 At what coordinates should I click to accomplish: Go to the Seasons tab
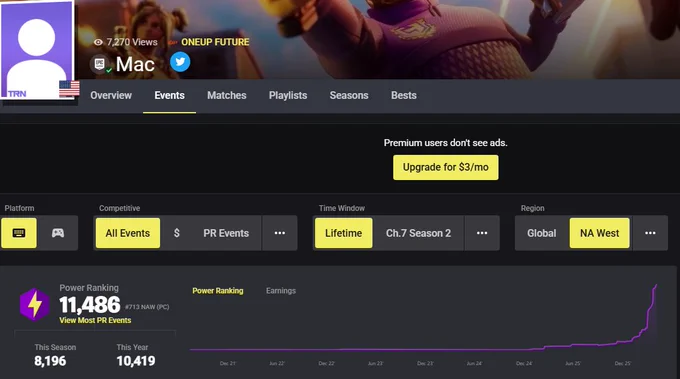pos(349,95)
